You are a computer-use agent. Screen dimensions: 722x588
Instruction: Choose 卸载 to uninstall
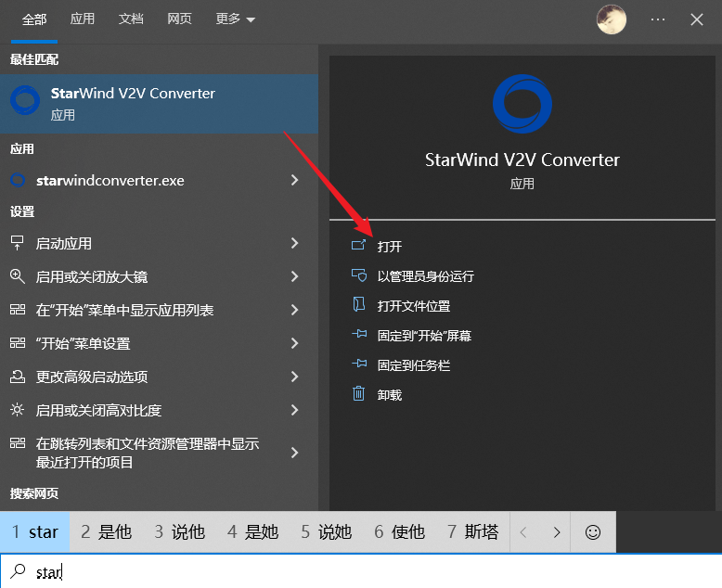tap(390, 395)
